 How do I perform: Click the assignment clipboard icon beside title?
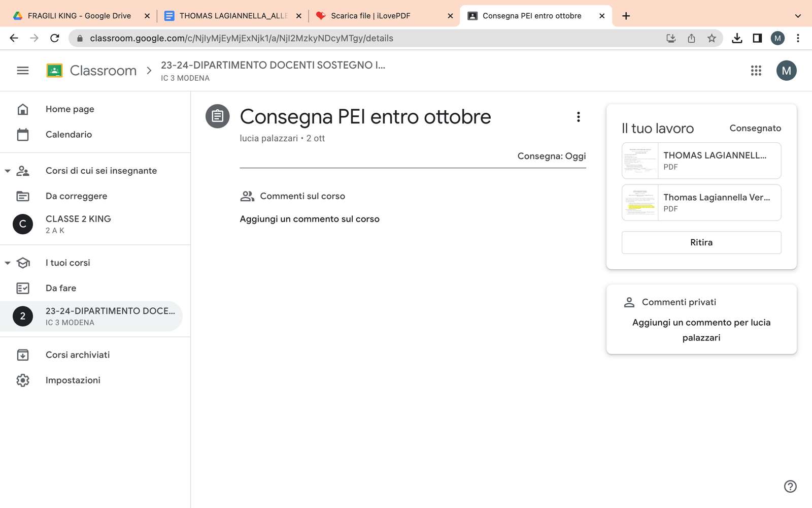[217, 116]
